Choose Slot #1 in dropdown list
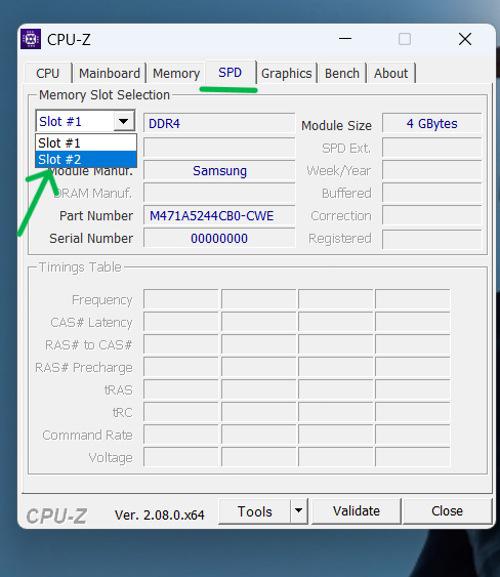 (x=86, y=143)
